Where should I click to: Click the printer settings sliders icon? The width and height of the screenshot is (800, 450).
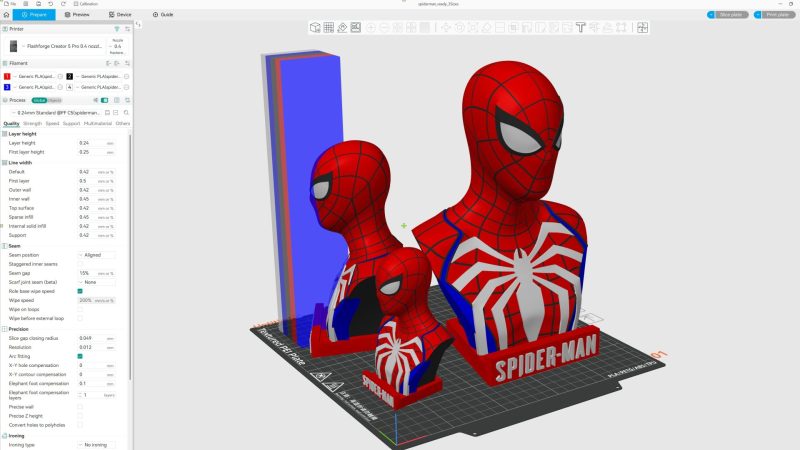pos(127,29)
